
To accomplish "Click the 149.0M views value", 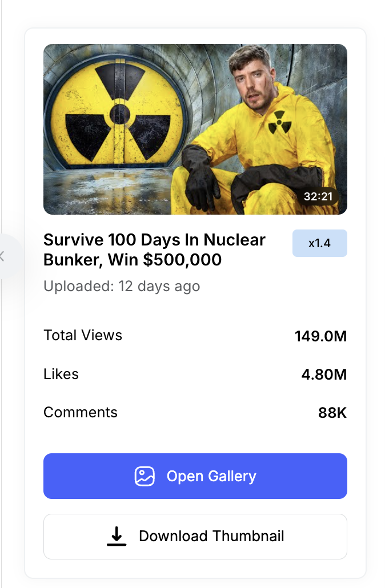I will coord(320,336).
